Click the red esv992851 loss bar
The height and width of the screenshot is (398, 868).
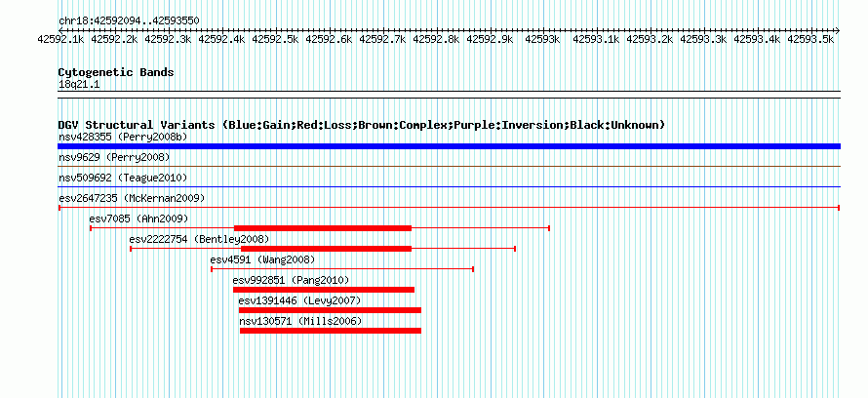click(x=323, y=290)
